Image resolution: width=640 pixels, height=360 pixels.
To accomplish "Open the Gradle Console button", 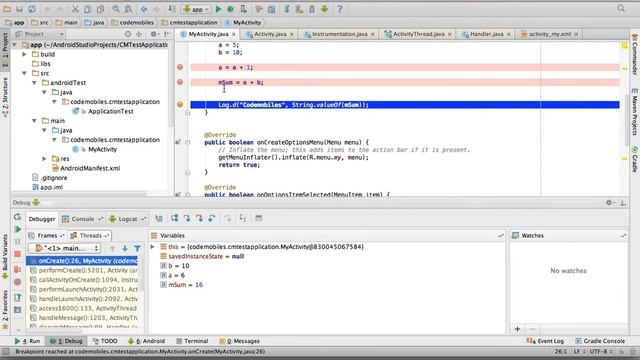I will click(x=600, y=341).
